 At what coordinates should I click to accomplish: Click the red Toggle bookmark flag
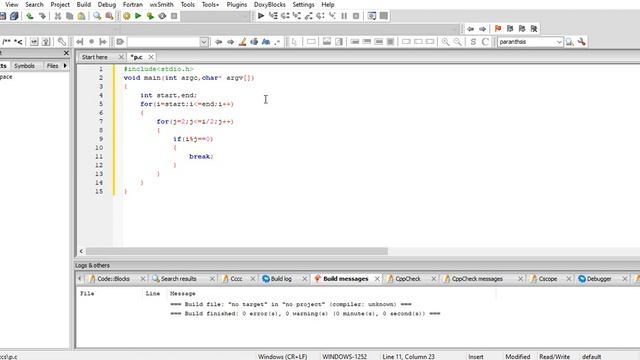pyautogui.click(x=498, y=29)
